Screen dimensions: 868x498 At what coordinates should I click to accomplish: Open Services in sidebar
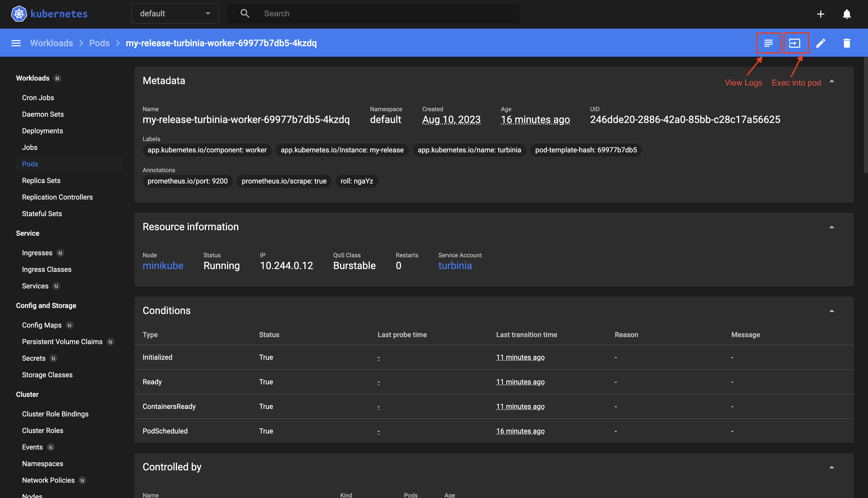35,286
